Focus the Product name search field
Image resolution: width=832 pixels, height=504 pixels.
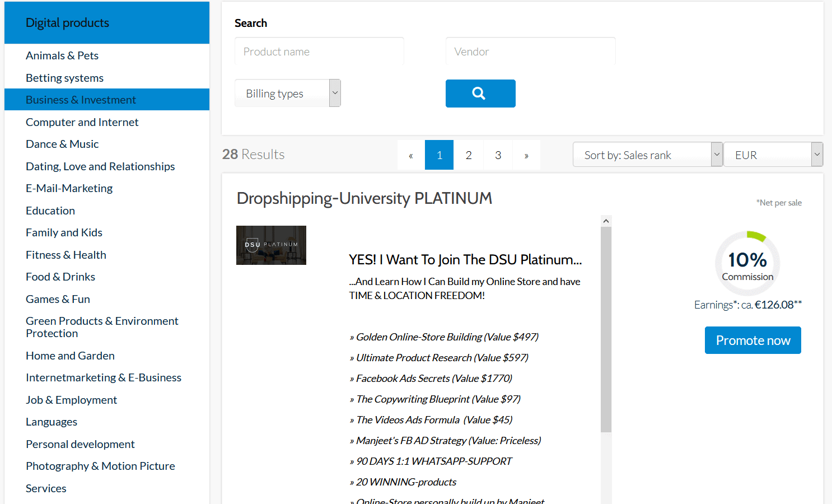(319, 52)
